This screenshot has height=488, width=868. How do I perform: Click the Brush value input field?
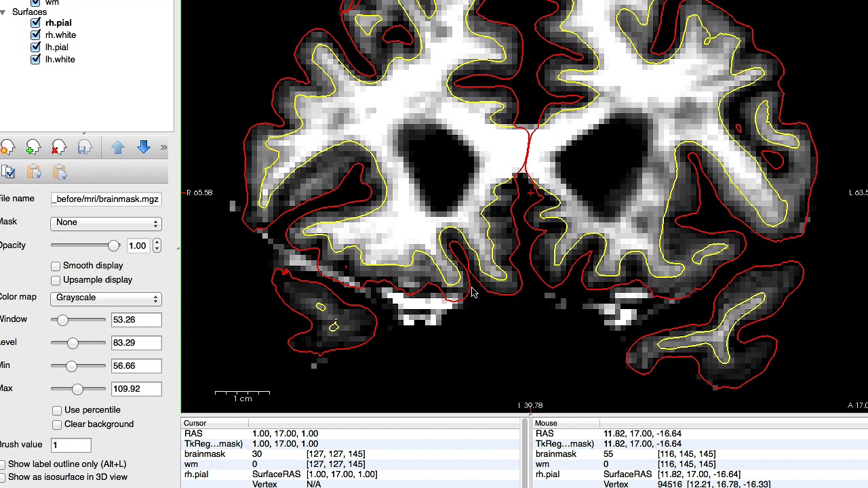point(71,445)
